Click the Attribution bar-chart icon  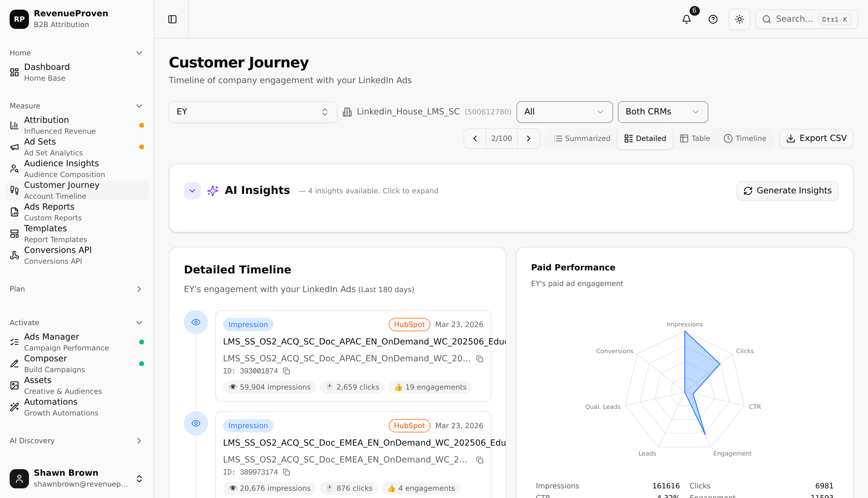14,125
